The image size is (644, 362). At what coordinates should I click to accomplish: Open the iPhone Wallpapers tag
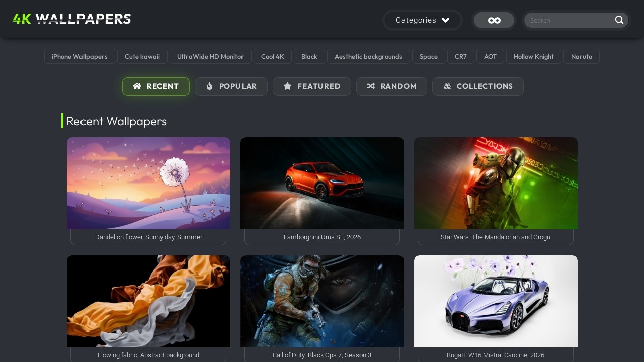pyautogui.click(x=79, y=56)
